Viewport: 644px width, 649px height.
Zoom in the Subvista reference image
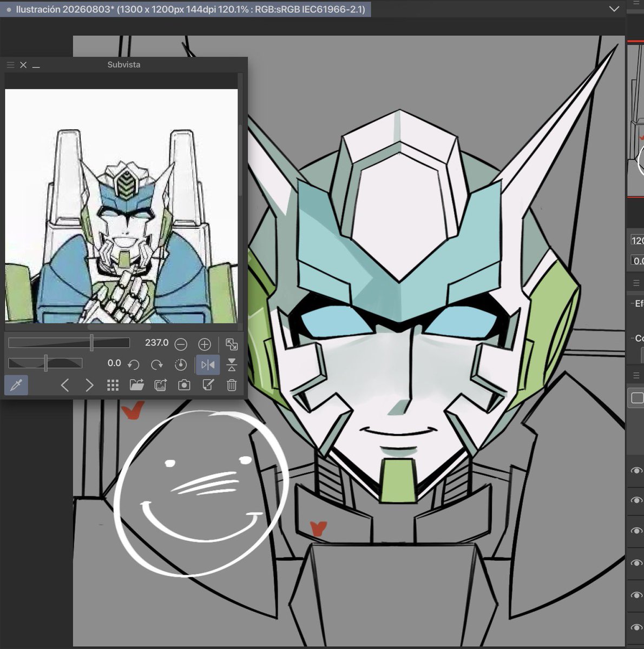coord(205,344)
